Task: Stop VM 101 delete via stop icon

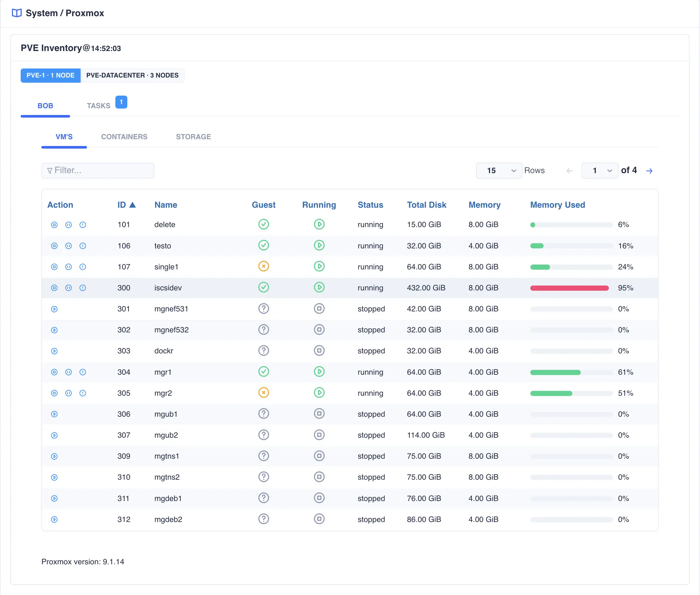Action: [54, 224]
